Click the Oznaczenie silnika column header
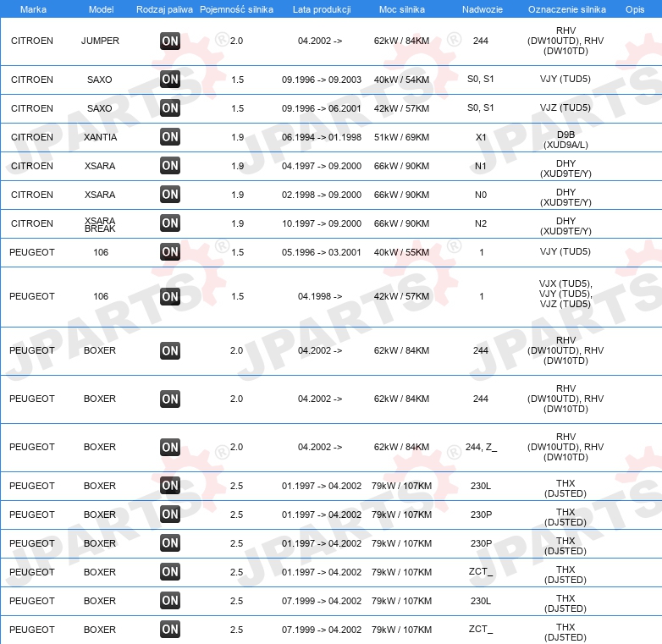Viewport: 662px width, 644px height. [x=566, y=9]
